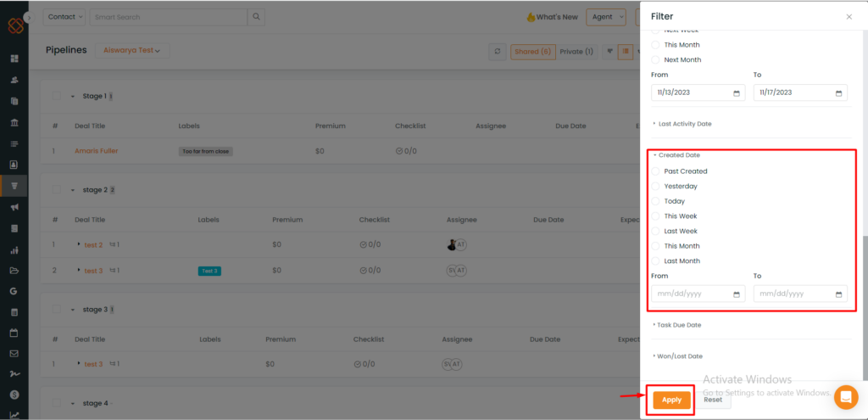The height and width of the screenshot is (420, 868).
Task: Open the folder files icon in sidebar
Action: 14,271
